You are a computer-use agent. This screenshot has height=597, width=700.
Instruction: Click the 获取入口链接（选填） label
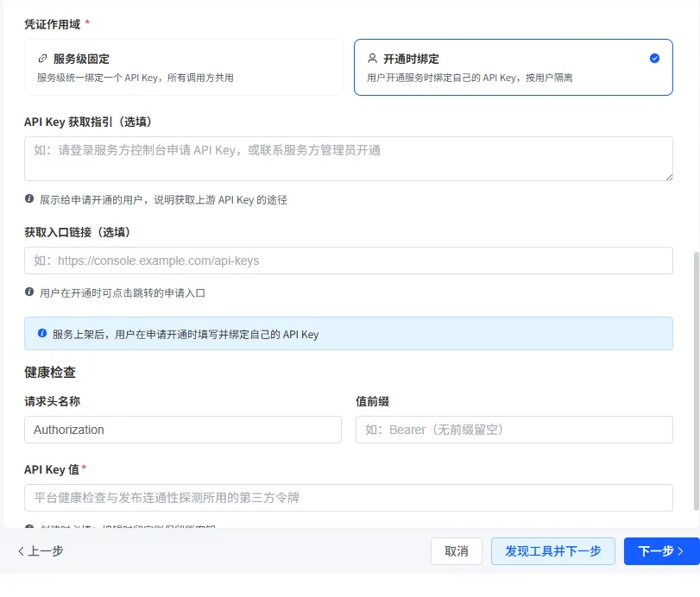77,232
